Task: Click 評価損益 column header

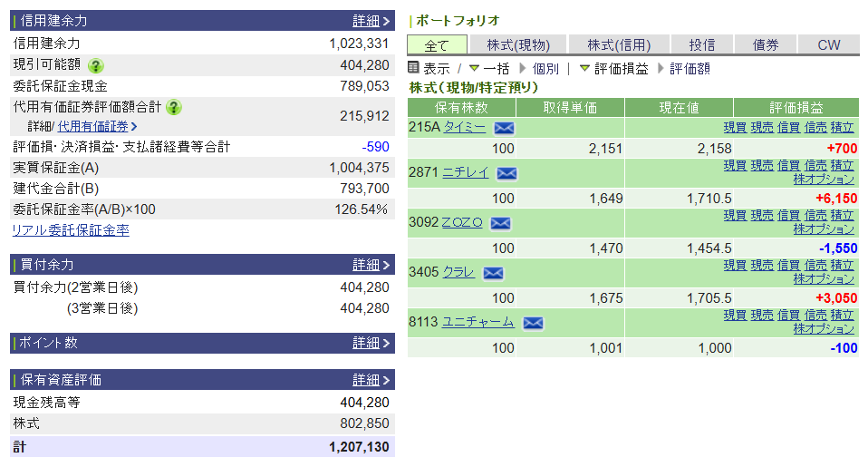Action: [796, 108]
